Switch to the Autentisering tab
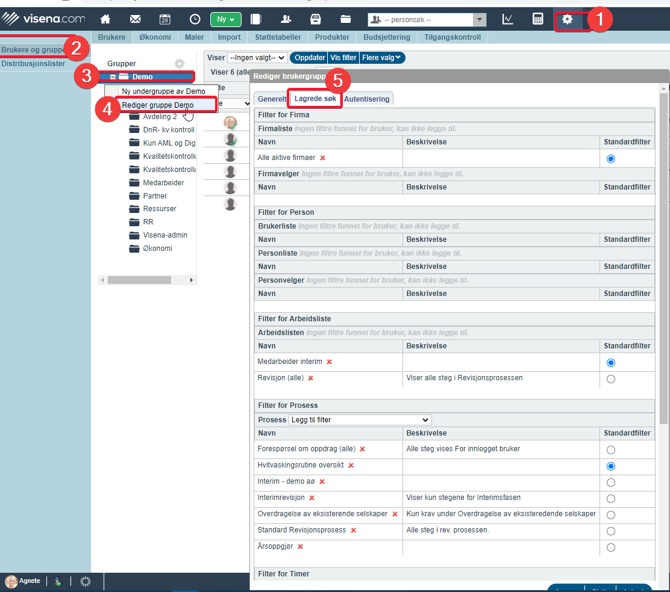The image size is (670, 592). coord(367,99)
